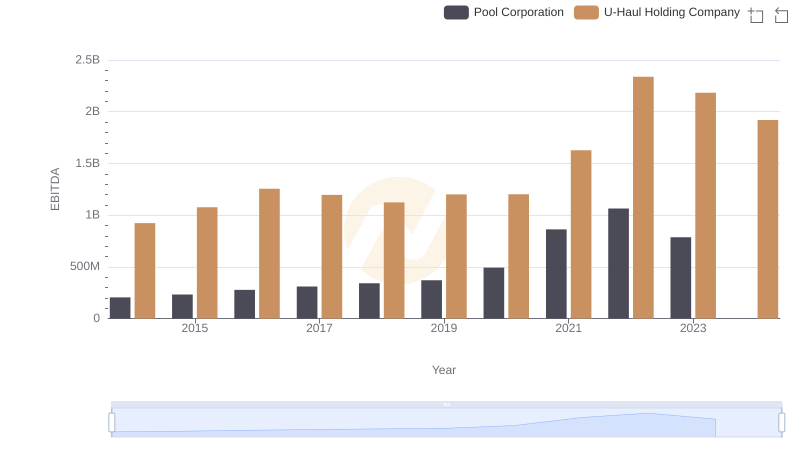Click the top drag bar of zoom slider
Viewport: 800px width, 461px height.
[446, 404]
